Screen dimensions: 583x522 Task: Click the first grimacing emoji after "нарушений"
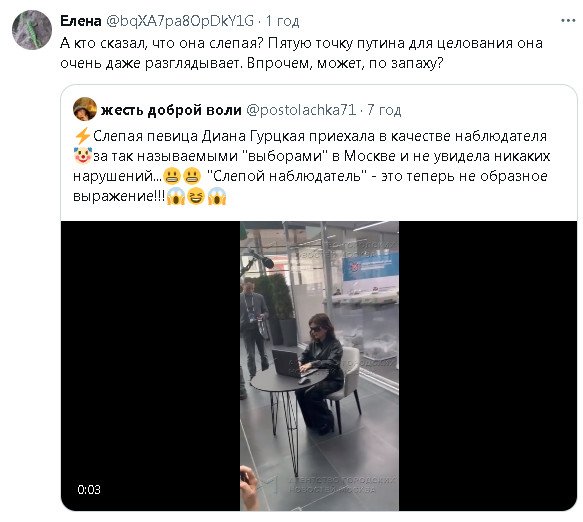pos(172,176)
